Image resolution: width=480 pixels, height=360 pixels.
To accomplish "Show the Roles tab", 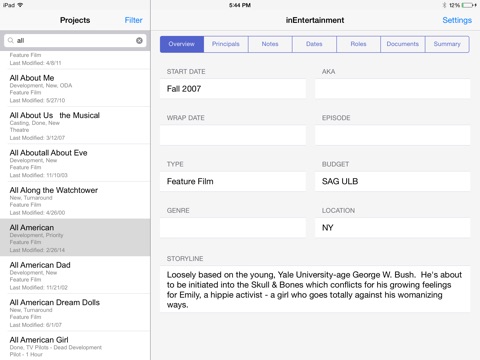I will (x=358, y=44).
